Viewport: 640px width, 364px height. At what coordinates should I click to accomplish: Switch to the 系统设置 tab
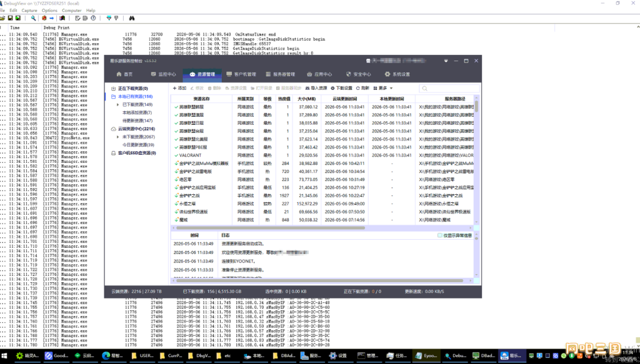click(x=397, y=74)
